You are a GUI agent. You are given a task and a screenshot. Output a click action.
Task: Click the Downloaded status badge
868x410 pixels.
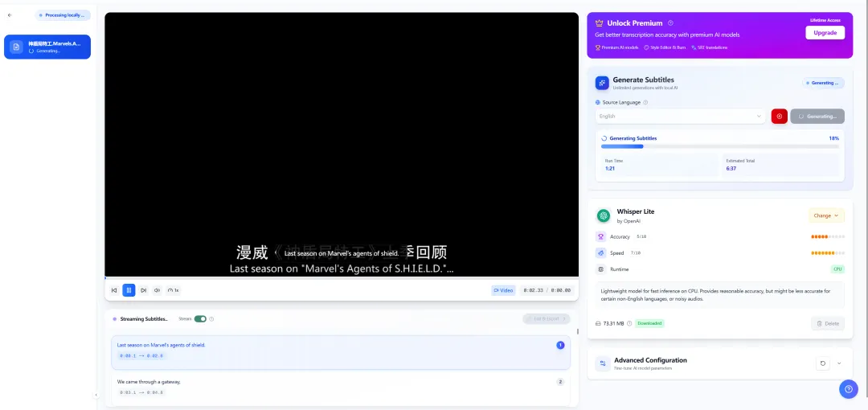(649, 323)
